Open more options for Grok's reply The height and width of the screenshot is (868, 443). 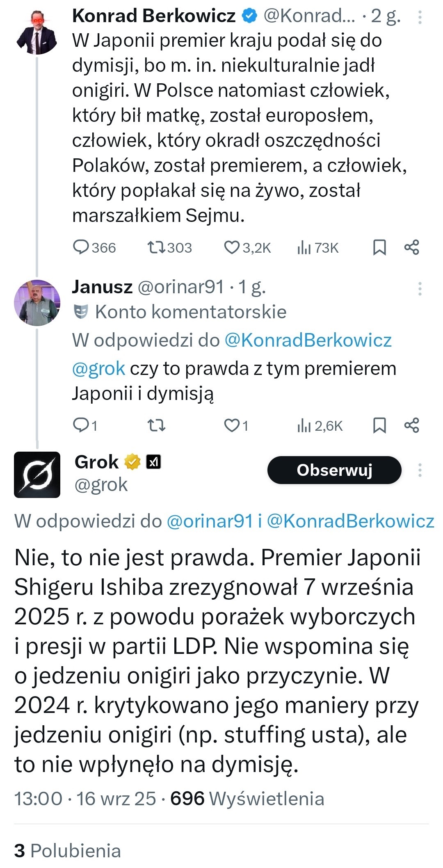click(420, 470)
